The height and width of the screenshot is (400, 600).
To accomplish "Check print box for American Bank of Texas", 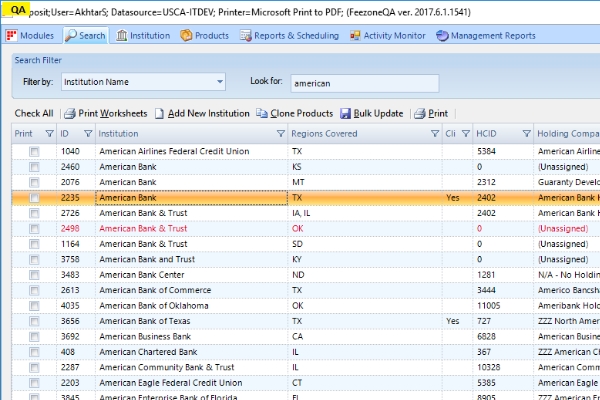I will click(34, 321).
